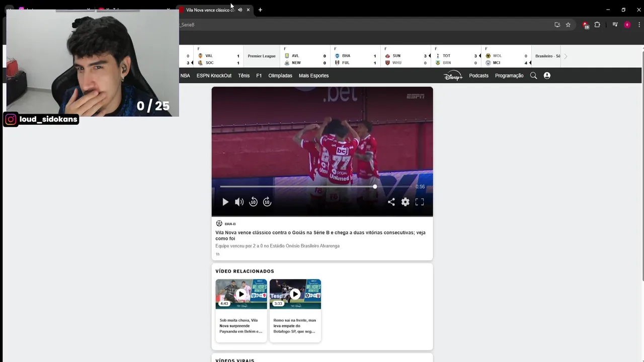Open the BHA vs FUL match score
The width and height of the screenshot is (644, 362).
(355, 56)
